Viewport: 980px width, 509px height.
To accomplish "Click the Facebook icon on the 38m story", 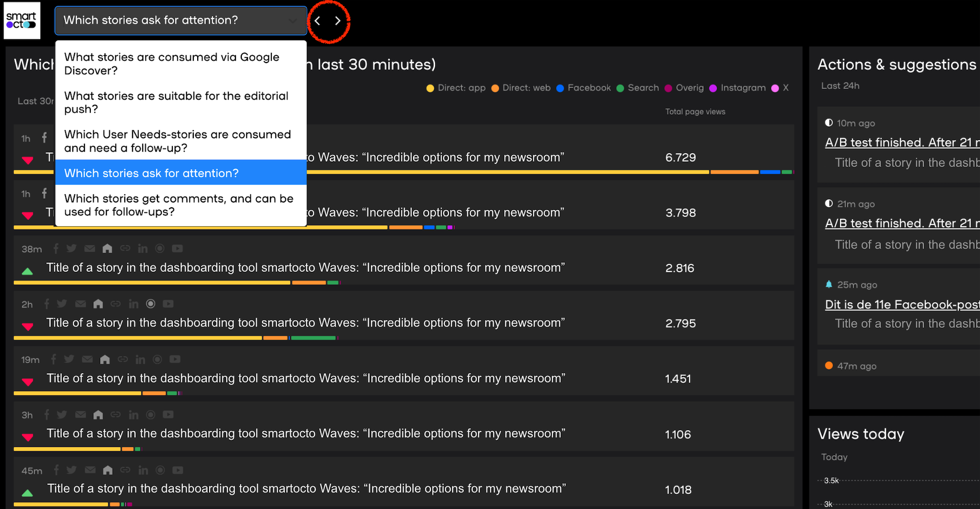I will click(x=55, y=248).
